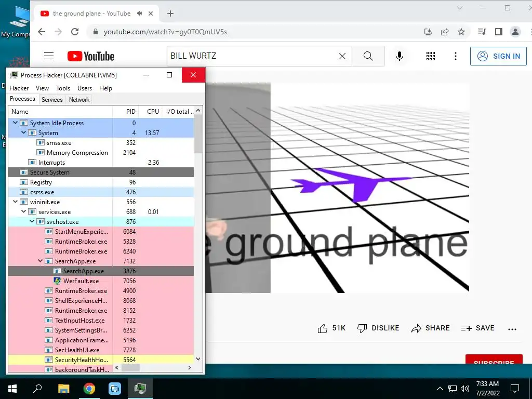Sort by the CPU column header
The width and height of the screenshot is (532, 399).
[x=150, y=112]
